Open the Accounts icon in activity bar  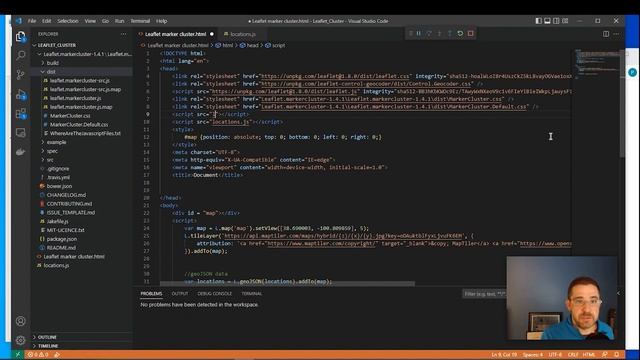click(x=21, y=321)
